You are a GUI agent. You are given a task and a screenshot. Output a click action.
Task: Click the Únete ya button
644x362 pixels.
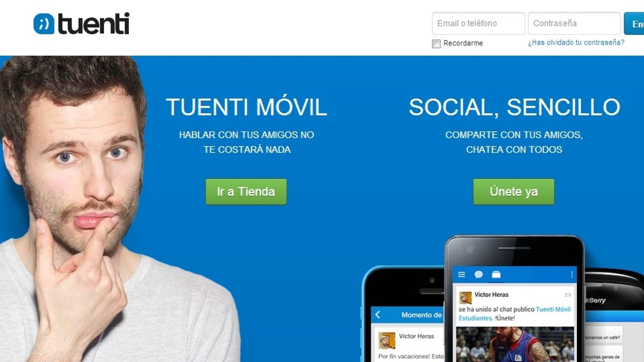514,192
